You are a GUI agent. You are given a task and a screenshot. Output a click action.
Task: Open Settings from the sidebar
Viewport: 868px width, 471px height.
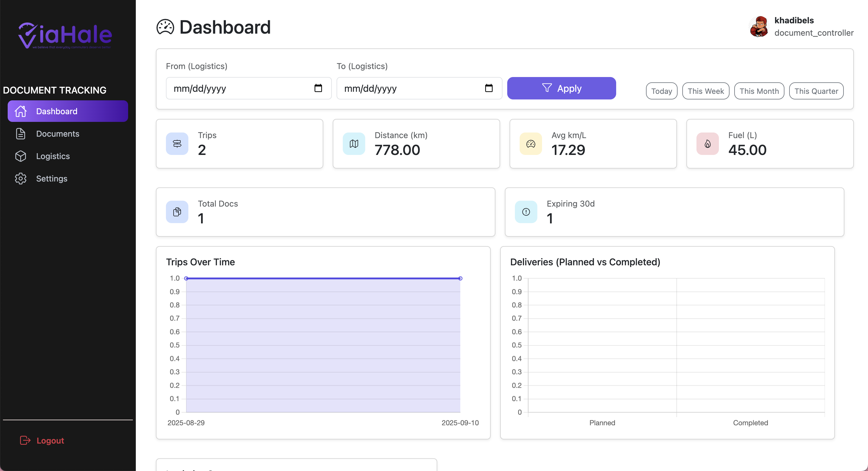[x=52, y=179]
